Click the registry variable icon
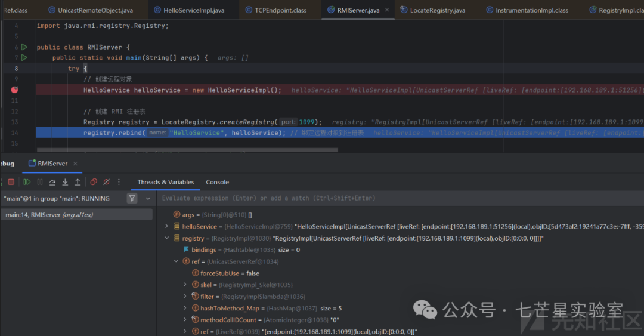Image resolution: width=644 pixels, height=336 pixels. click(x=177, y=238)
